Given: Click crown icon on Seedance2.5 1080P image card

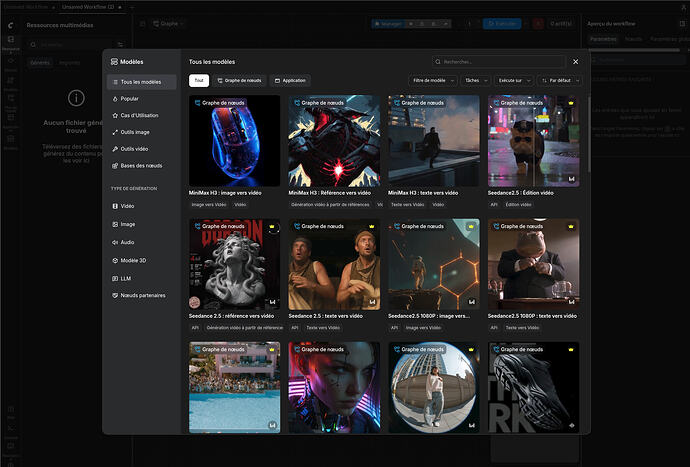Looking at the screenshot, I should coord(471,226).
